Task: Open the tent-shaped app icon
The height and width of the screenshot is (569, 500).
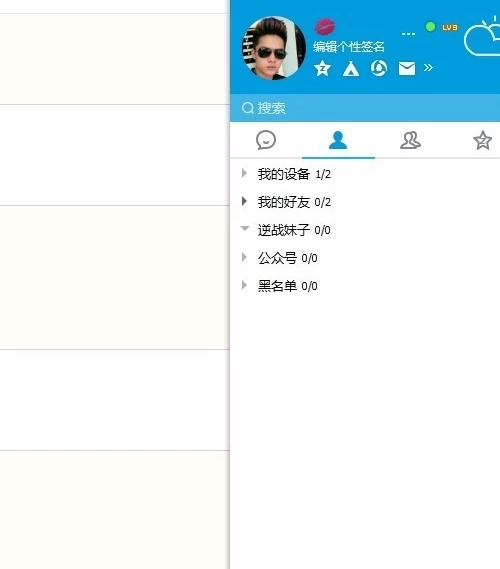Action: 351,69
